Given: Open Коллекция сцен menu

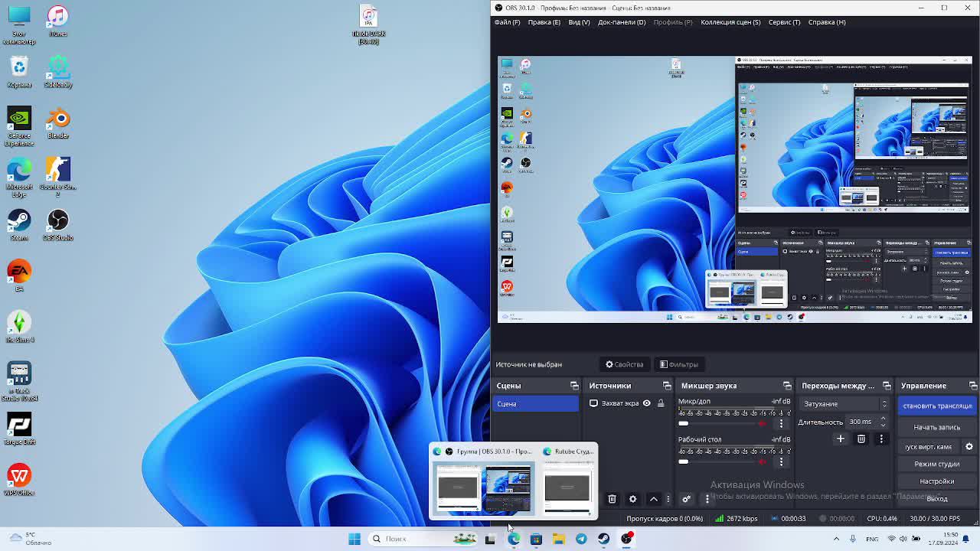Looking at the screenshot, I should click(x=730, y=22).
